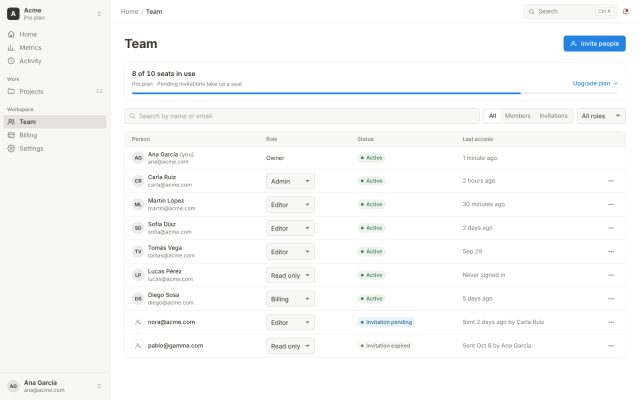Open more options for Carla Ruiz
Image resolution: width=640 pixels, height=400 pixels.
[x=611, y=181]
